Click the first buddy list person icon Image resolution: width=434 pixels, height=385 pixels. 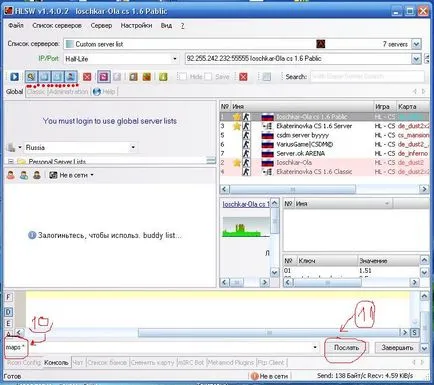pos(11,175)
